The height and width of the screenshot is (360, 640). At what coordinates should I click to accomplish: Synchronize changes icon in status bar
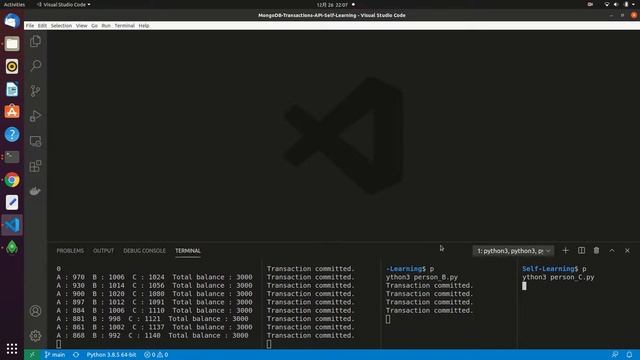[x=76, y=355]
